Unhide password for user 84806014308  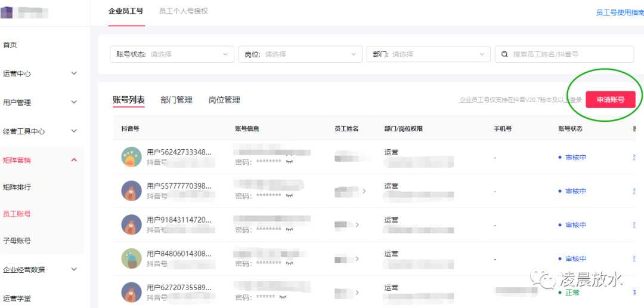290,263
